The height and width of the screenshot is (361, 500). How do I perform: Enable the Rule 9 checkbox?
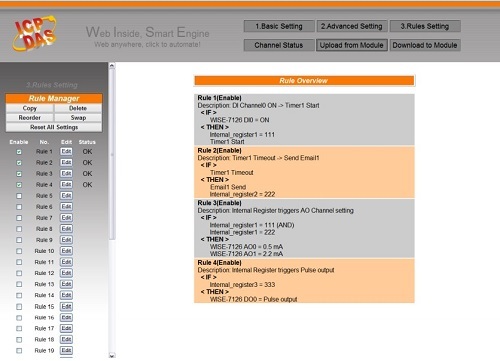click(x=19, y=240)
